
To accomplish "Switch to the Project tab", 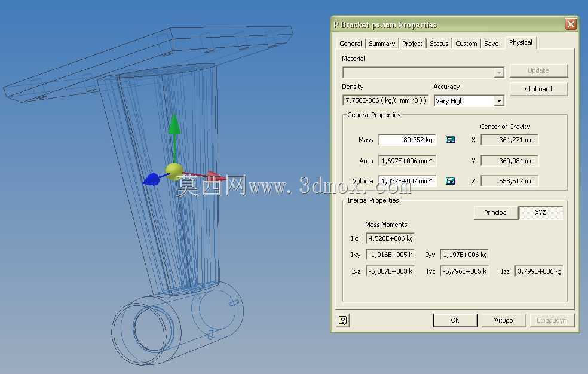I will (412, 44).
